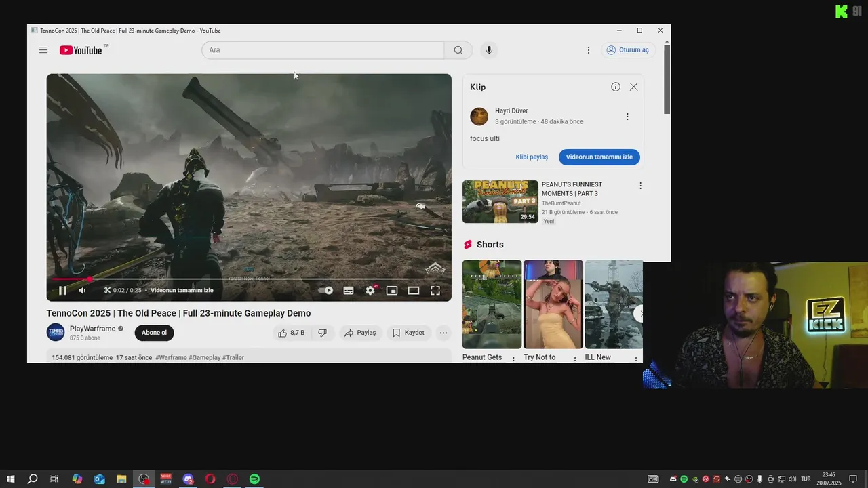This screenshot has width=868, height=488.
Task: Click the video title text
Action: pyautogui.click(x=178, y=313)
